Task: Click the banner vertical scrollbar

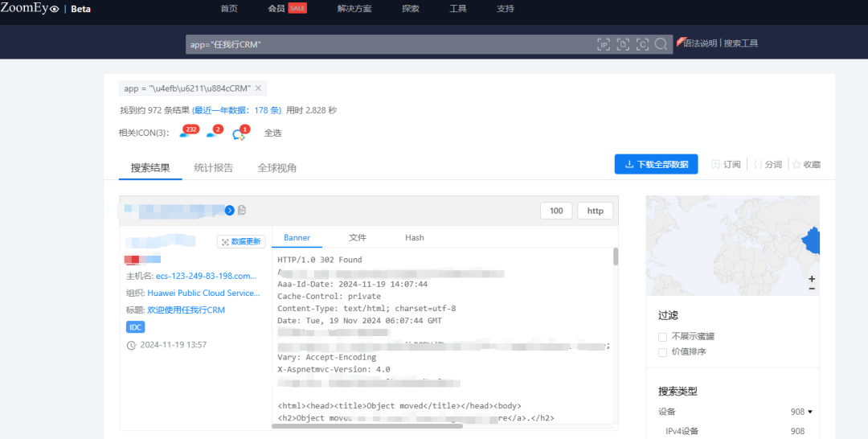Action: coord(616,256)
